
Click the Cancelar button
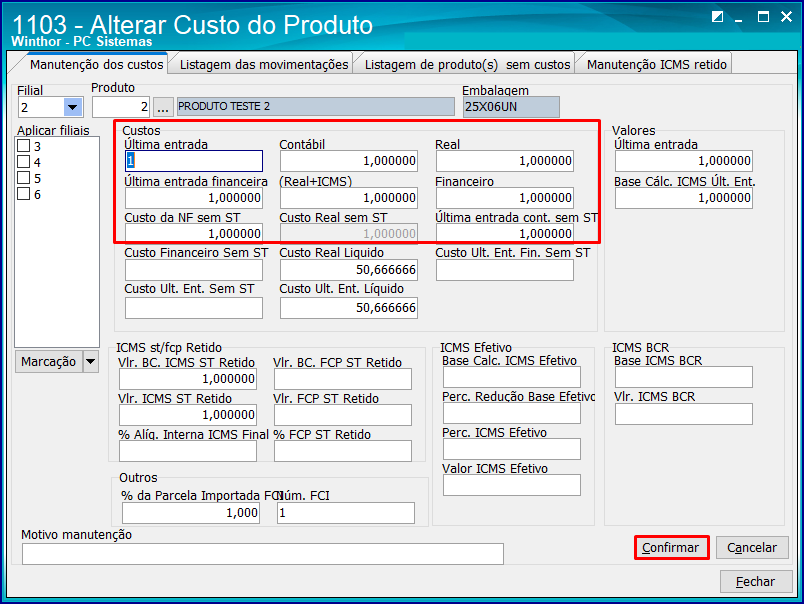coord(752,548)
